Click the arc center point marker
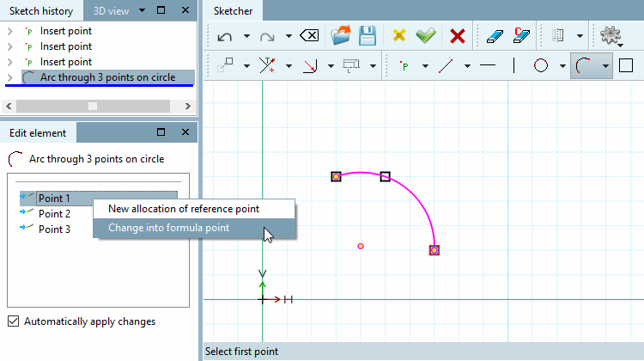The width and height of the screenshot is (644, 361). pyautogui.click(x=360, y=247)
